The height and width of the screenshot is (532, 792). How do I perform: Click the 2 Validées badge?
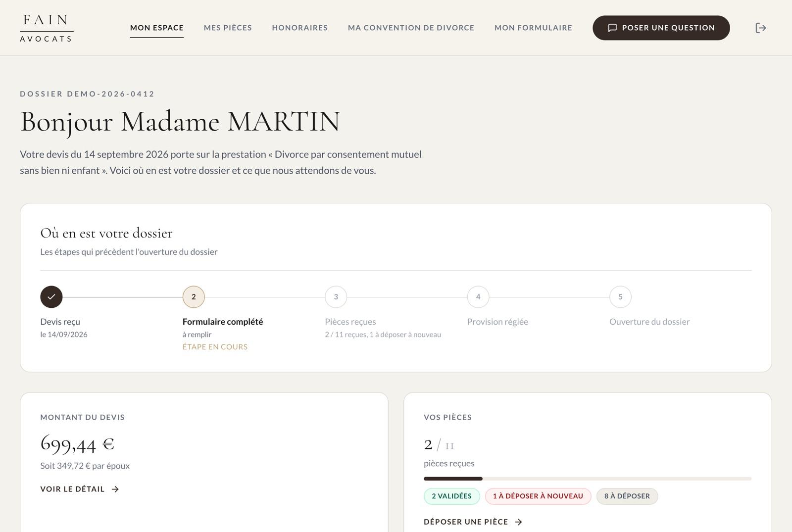[452, 496]
